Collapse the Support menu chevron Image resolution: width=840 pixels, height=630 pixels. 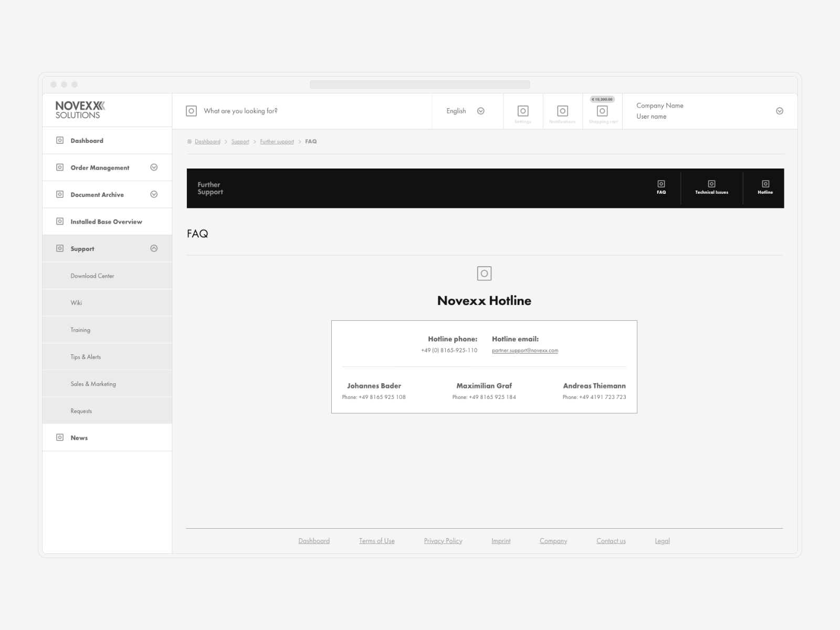pos(154,248)
